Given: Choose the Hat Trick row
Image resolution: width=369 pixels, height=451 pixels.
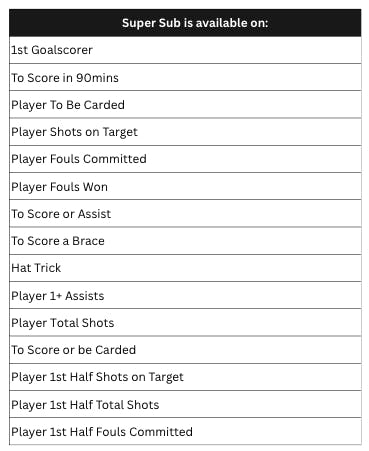Looking at the screenshot, I should tap(185, 268).
